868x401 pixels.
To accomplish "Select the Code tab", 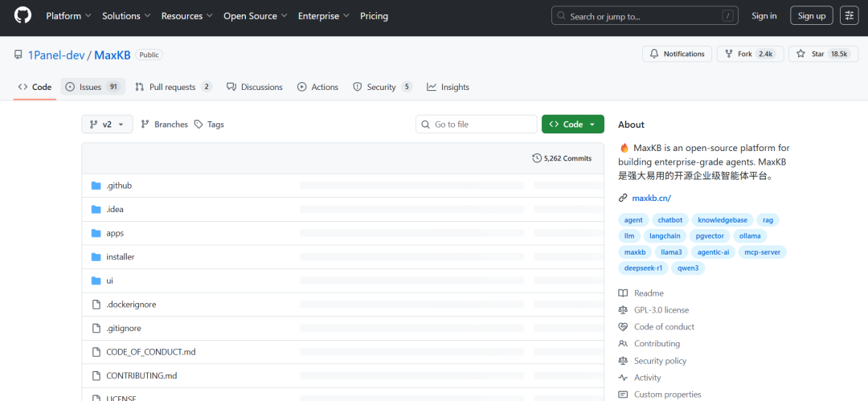I will tap(35, 87).
